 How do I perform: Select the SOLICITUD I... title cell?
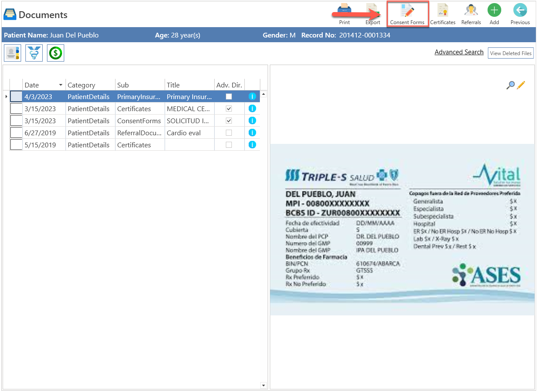[190, 121]
